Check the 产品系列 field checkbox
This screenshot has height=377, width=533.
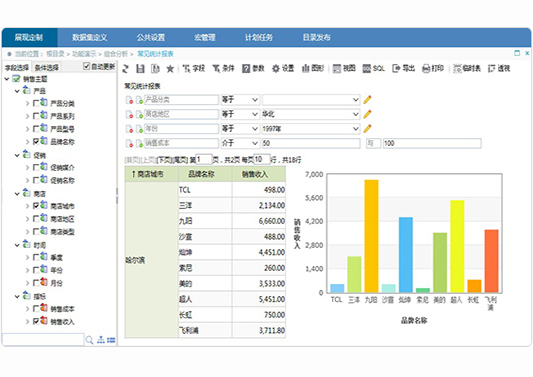click(x=36, y=116)
